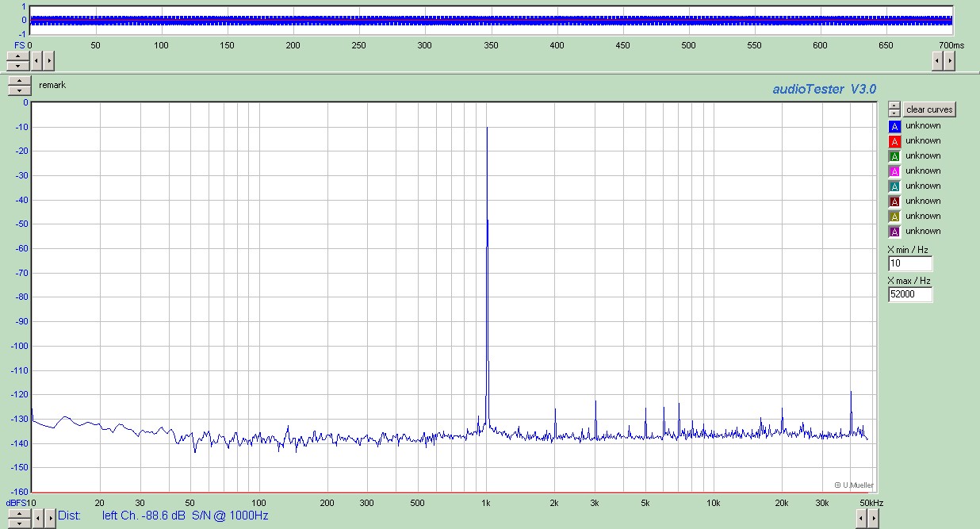This screenshot has width=980, height=529.
Task: Click the right arrow just before Dist: text
Action: click(50, 518)
